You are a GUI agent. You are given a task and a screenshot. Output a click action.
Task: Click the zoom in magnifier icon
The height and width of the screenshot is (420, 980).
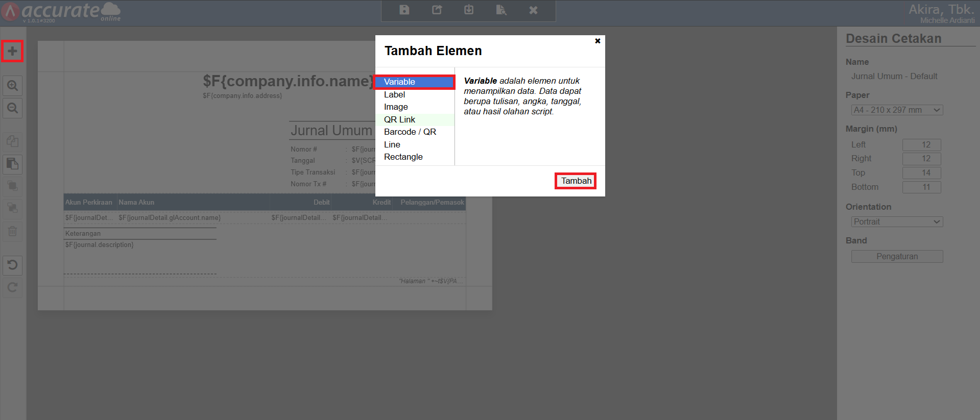[12, 86]
